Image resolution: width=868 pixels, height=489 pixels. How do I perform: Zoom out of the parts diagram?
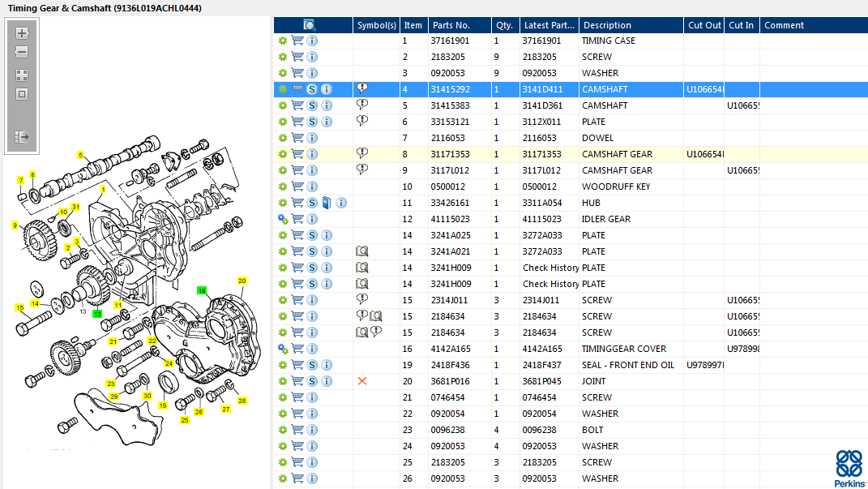tap(22, 52)
